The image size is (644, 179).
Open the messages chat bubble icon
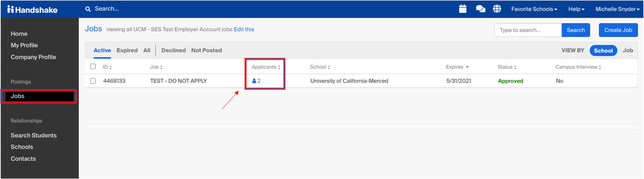pos(480,9)
